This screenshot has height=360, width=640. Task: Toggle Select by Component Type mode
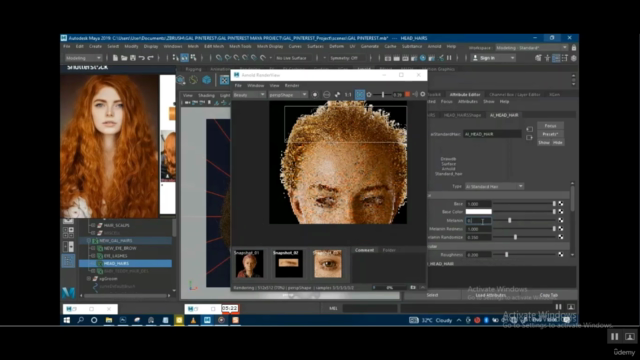click(x=193, y=58)
